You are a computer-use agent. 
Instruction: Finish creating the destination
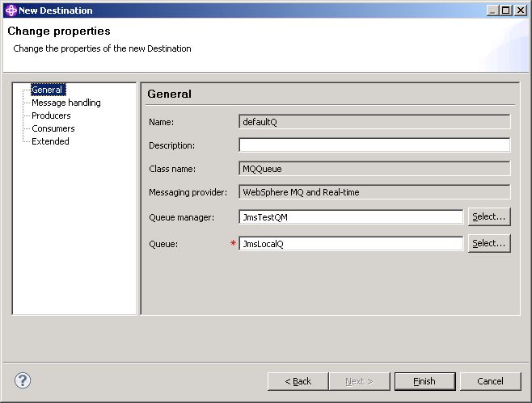tap(424, 381)
